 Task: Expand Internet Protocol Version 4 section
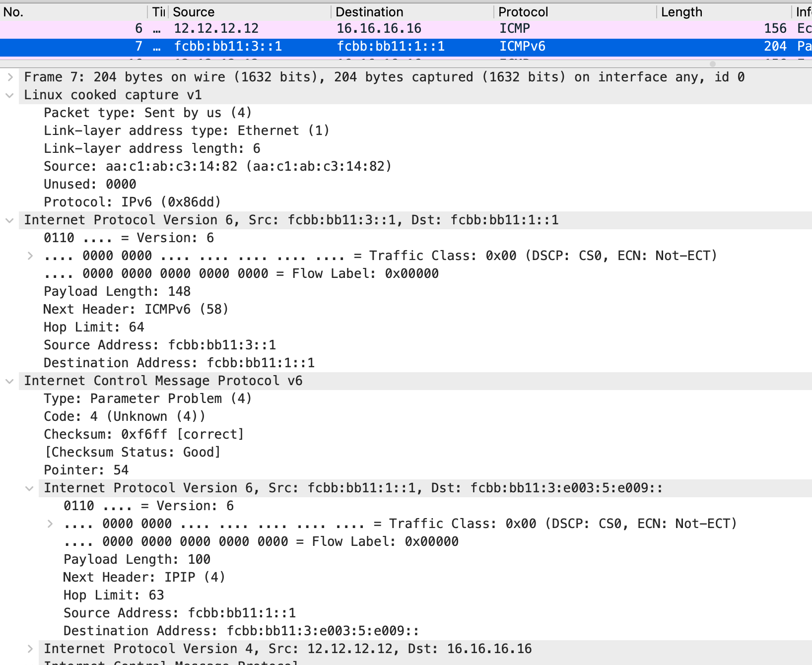coord(30,649)
